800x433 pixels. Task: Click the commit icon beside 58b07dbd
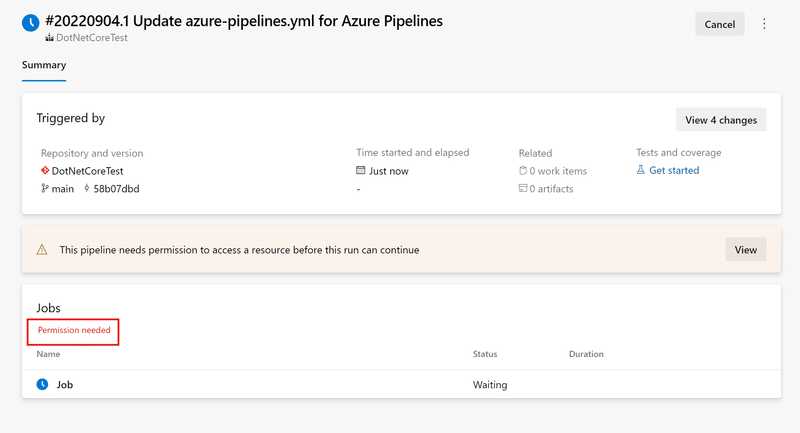point(86,189)
